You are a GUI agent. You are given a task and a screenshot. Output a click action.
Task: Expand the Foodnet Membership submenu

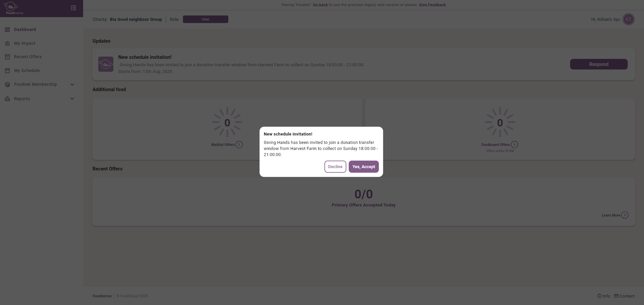[72, 84]
